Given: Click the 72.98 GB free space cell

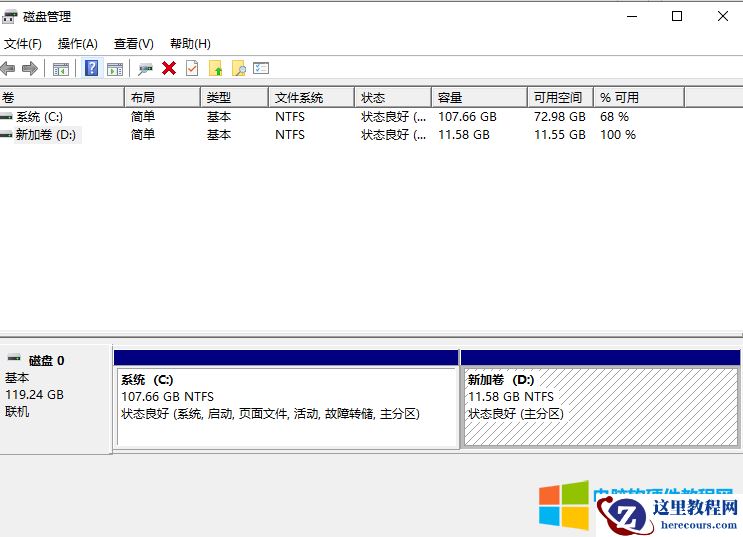Looking at the screenshot, I should coord(560,117).
